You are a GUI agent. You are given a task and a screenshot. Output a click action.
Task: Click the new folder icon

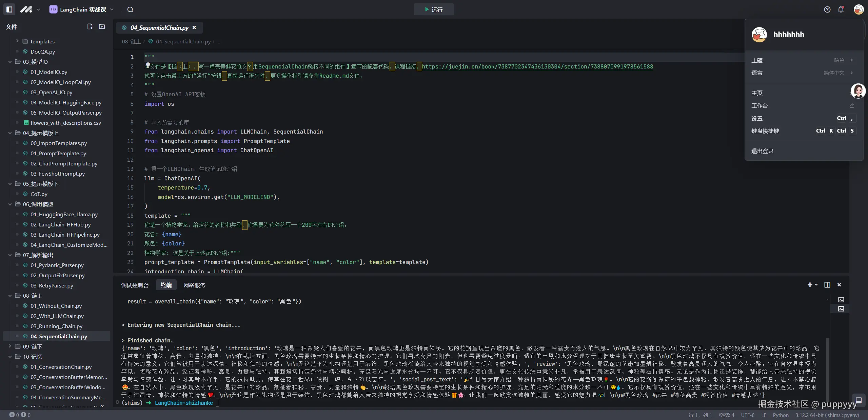coord(102,26)
